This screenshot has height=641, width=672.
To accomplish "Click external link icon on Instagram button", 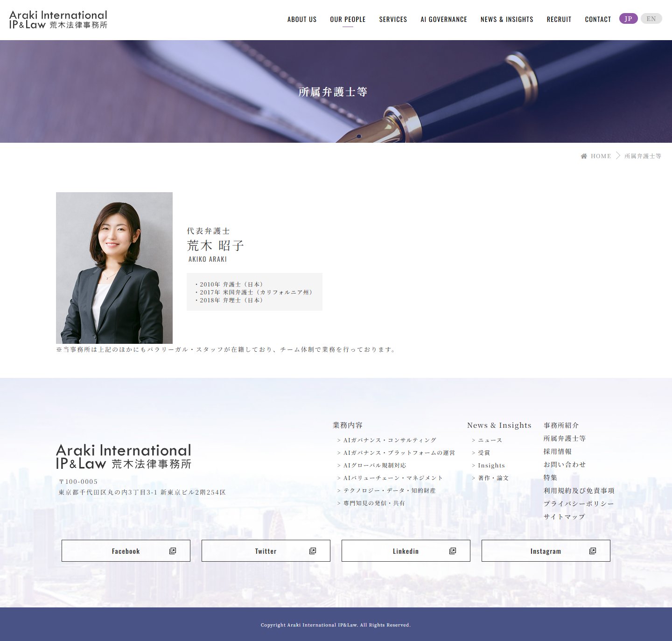I will point(593,551).
